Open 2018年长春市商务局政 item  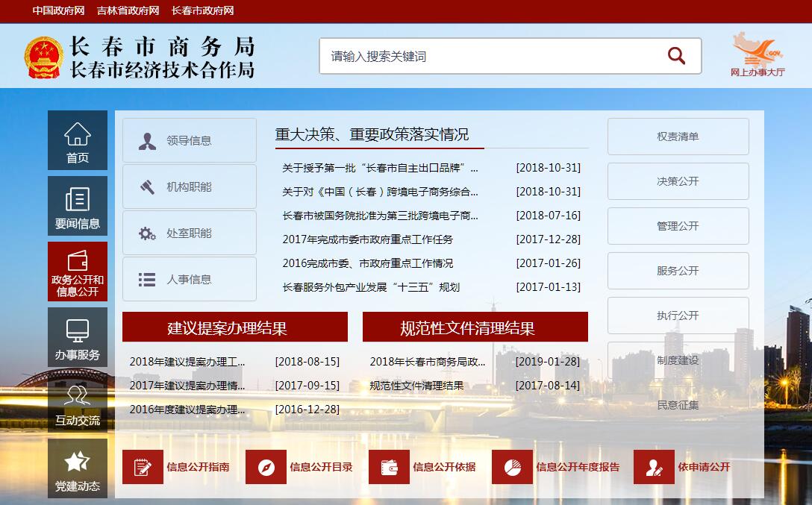pyautogui.click(x=428, y=362)
